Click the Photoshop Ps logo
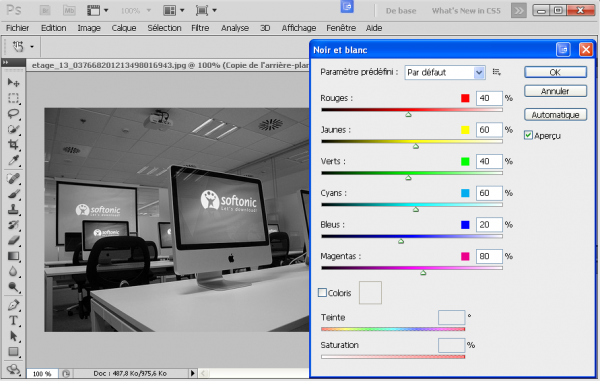600x381 pixels. (x=14, y=10)
